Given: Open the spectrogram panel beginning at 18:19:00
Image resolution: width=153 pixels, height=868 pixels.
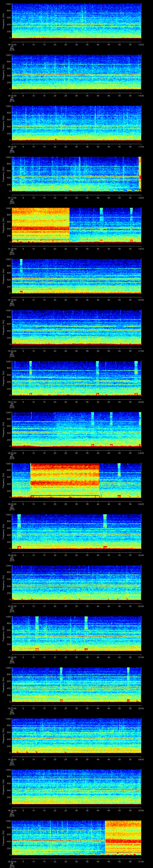Looking at the screenshot, I should 77,276.
